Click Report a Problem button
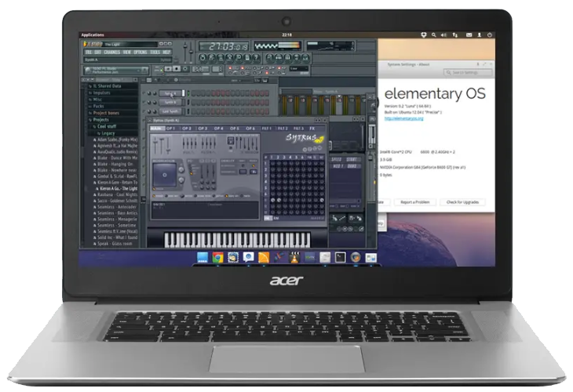 pos(414,201)
